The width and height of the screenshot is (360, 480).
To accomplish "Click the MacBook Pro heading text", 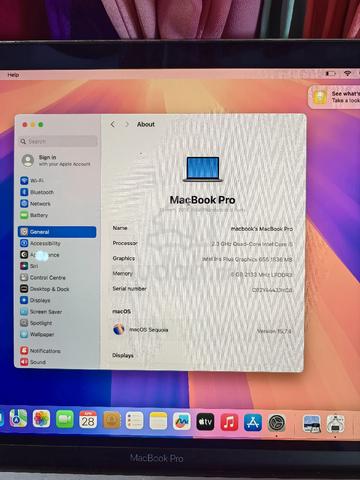I will [202, 200].
